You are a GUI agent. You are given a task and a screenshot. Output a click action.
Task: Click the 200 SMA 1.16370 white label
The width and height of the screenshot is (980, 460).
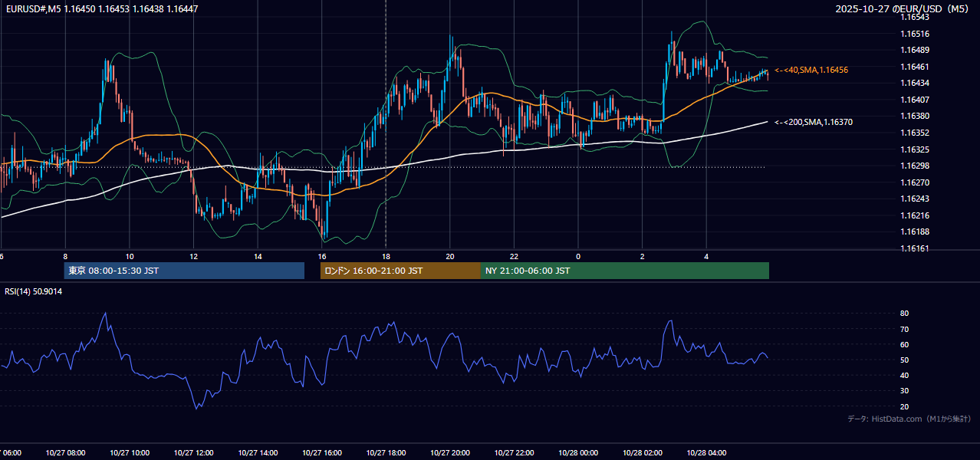tap(814, 122)
